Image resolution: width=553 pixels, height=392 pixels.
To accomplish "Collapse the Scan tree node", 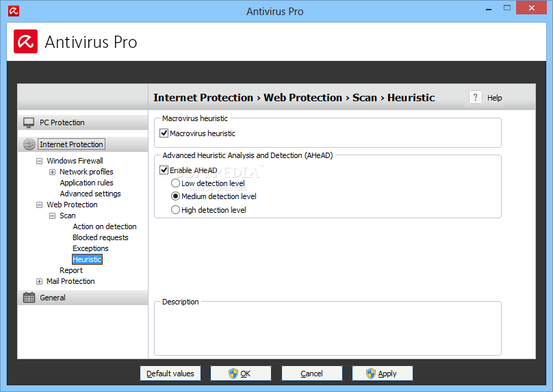I will (x=52, y=215).
